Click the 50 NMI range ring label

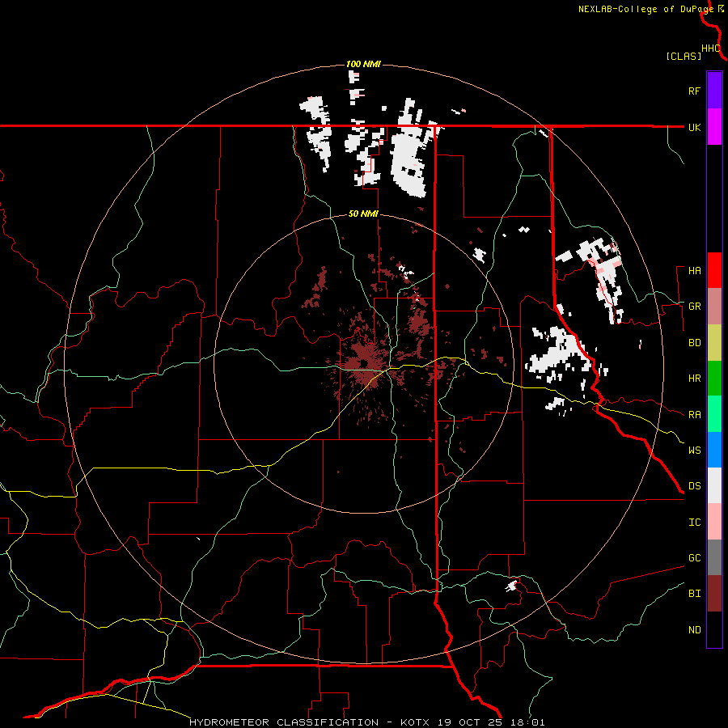[x=363, y=214]
